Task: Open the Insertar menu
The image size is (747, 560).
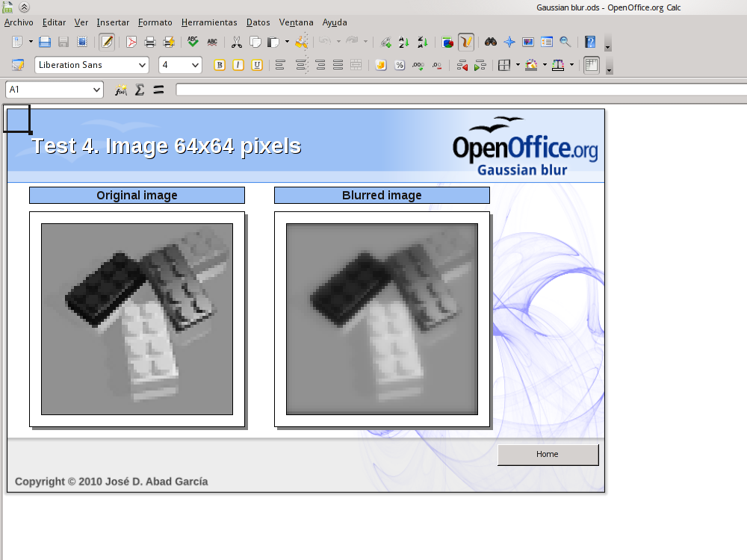Action: [x=113, y=22]
